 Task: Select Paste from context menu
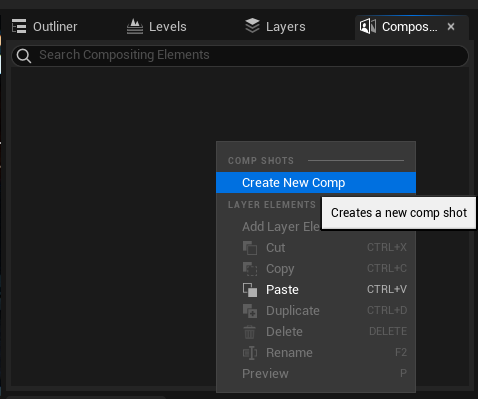click(x=316, y=290)
